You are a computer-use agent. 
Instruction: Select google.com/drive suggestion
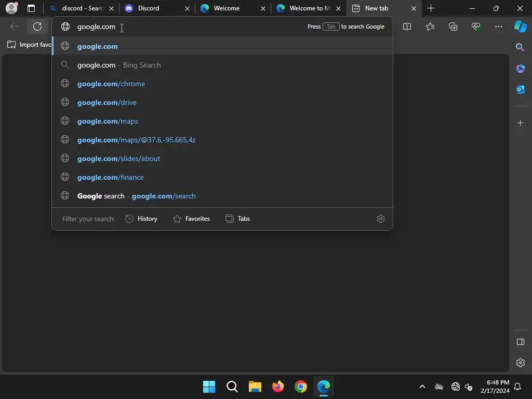tap(222, 102)
